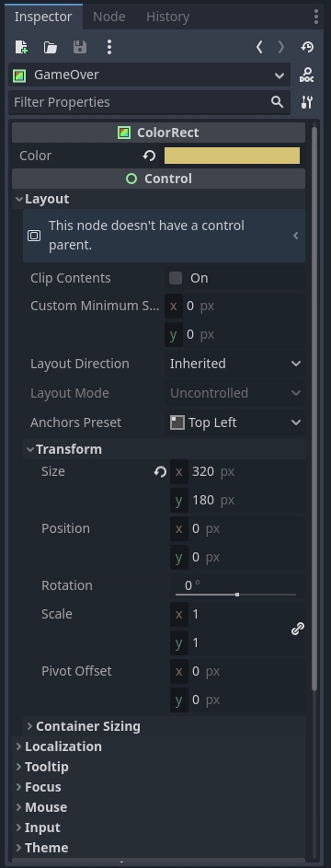
Task: Open the property filter settings icon
Action: (307, 102)
